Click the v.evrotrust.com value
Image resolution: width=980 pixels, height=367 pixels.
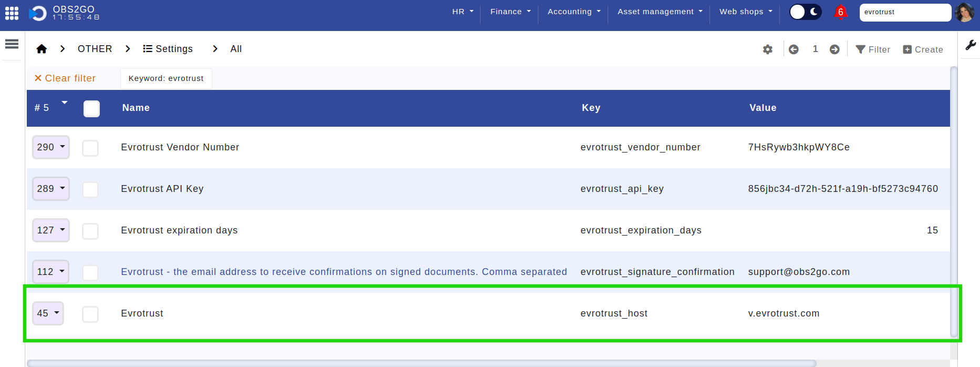point(784,313)
